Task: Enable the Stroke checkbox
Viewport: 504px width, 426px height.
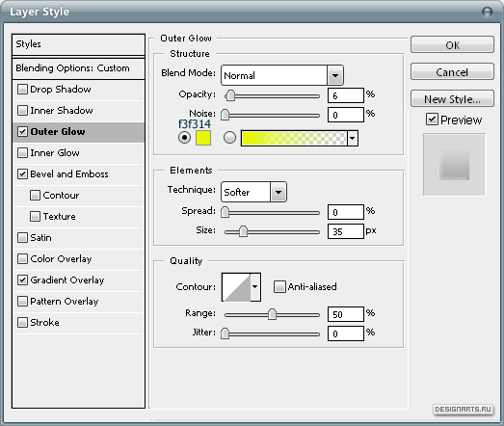Action: click(22, 323)
